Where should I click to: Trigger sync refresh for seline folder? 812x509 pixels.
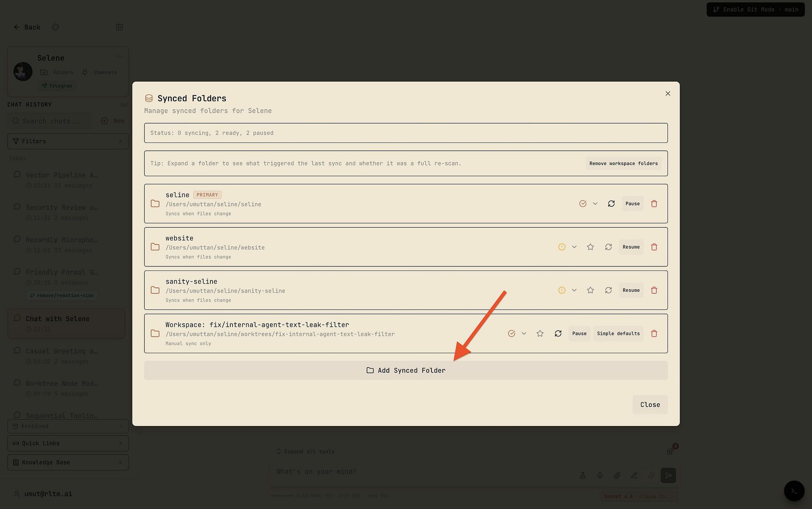click(611, 204)
